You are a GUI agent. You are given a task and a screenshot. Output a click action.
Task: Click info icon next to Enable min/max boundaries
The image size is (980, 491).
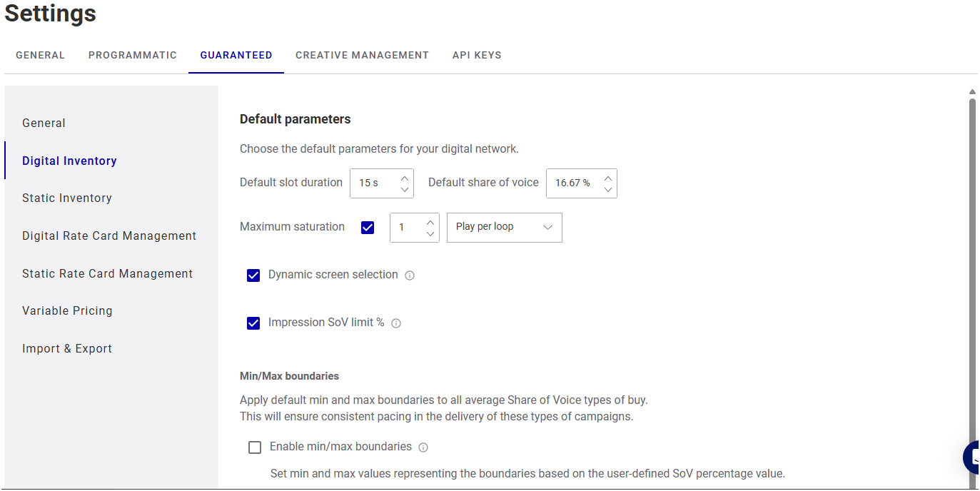pos(423,447)
